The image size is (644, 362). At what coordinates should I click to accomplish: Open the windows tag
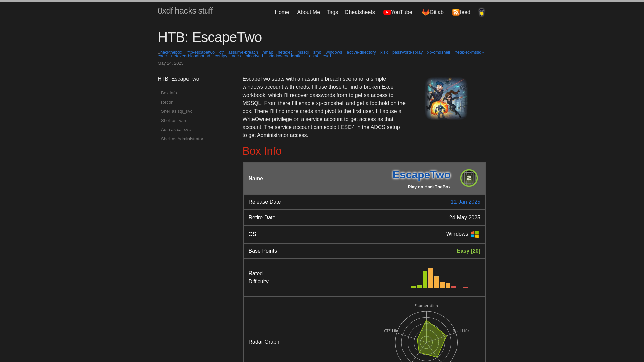pyautogui.click(x=334, y=52)
